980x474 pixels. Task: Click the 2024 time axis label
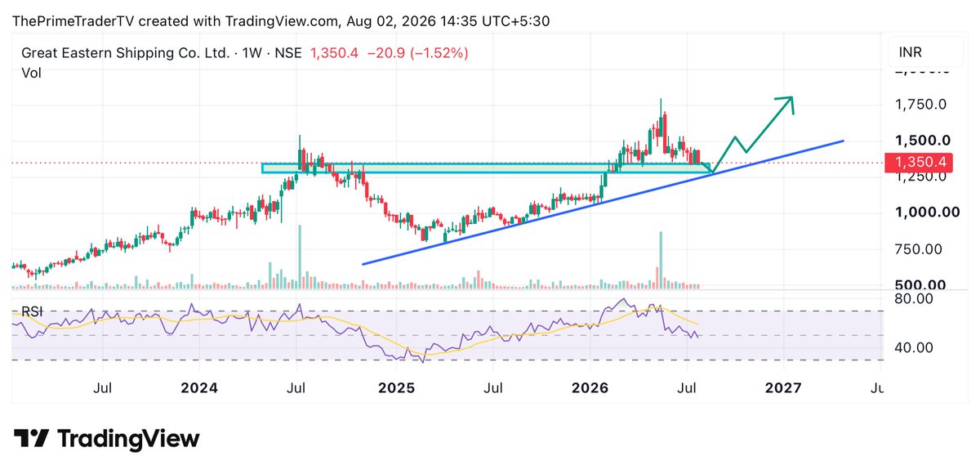tap(201, 387)
